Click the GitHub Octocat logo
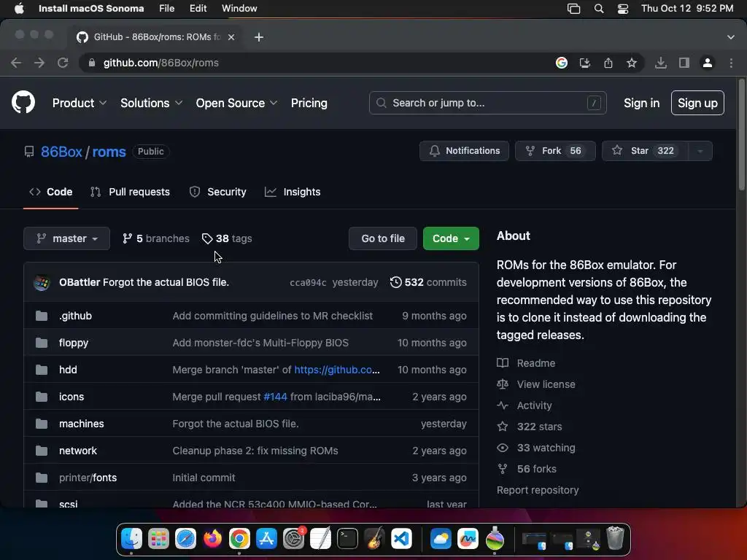Viewport: 747px width, 560px height. tap(23, 102)
